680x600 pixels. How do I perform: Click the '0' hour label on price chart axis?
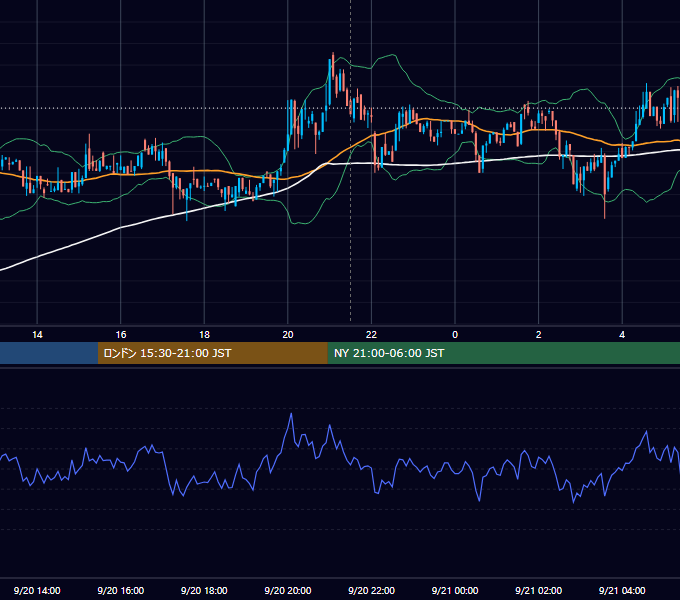[455, 335]
